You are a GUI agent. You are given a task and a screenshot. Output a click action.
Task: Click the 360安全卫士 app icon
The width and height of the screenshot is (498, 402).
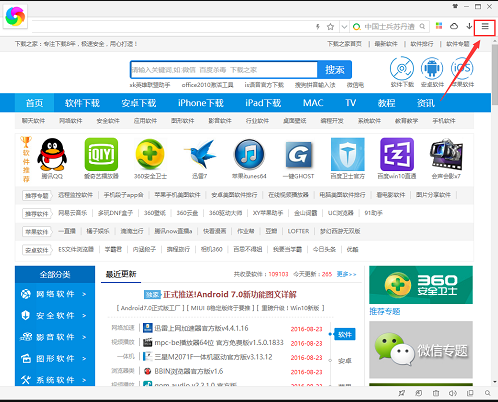[x=150, y=154]
